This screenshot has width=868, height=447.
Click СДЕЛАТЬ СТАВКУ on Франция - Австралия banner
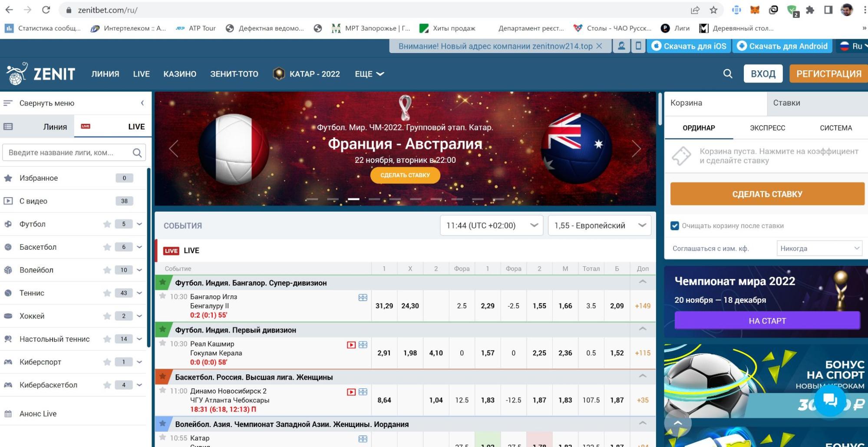[x=405, y=175]
